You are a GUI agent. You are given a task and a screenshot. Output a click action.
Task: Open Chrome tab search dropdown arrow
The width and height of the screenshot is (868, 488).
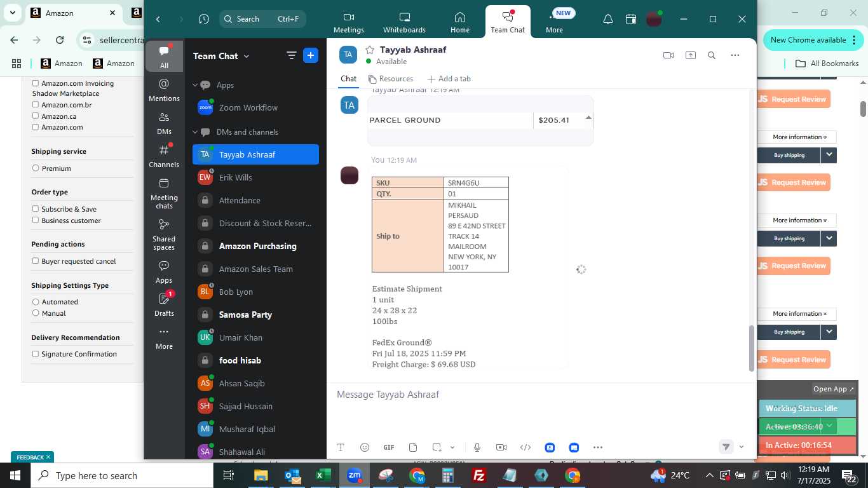point(12,13)
